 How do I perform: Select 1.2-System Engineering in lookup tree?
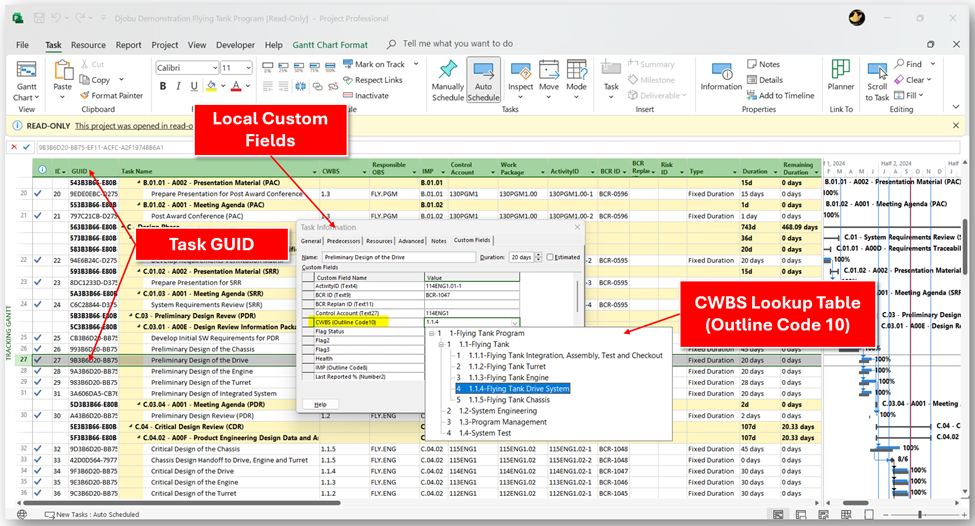tap(497, 411)
